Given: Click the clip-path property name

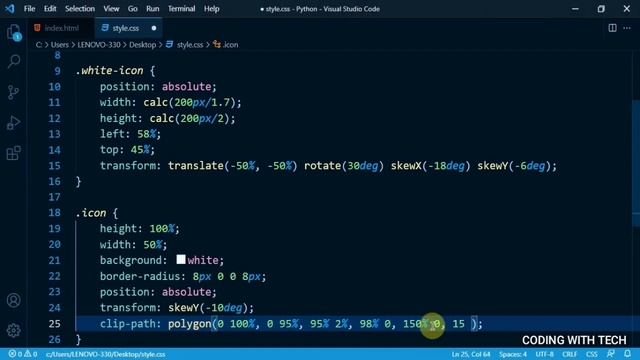Looking at the screenshot, I should [128, 324].
